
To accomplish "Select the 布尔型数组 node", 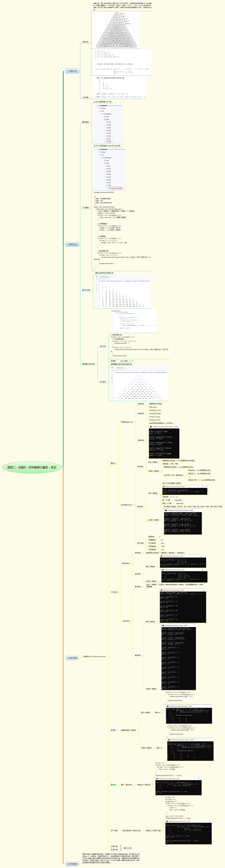I will pos(152,543).
